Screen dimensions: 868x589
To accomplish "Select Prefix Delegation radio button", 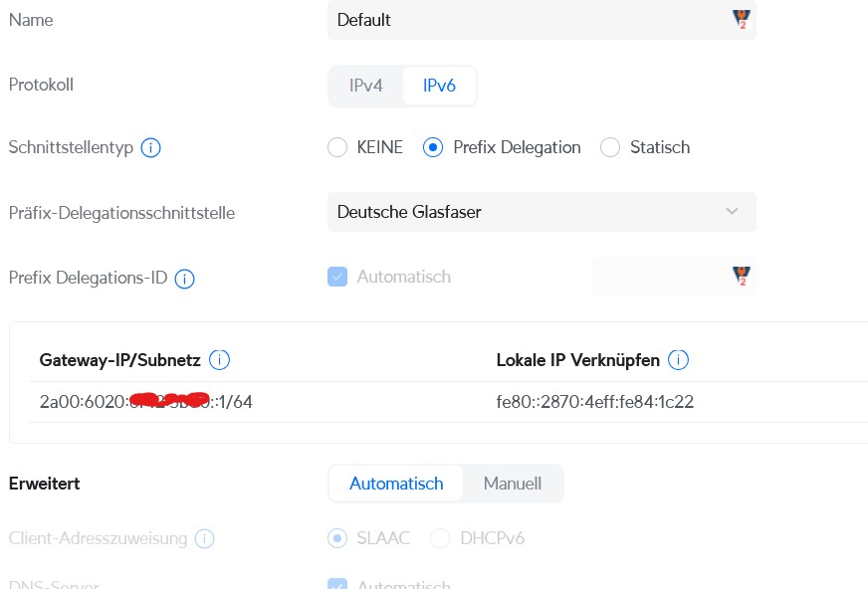I will [432, 147].
